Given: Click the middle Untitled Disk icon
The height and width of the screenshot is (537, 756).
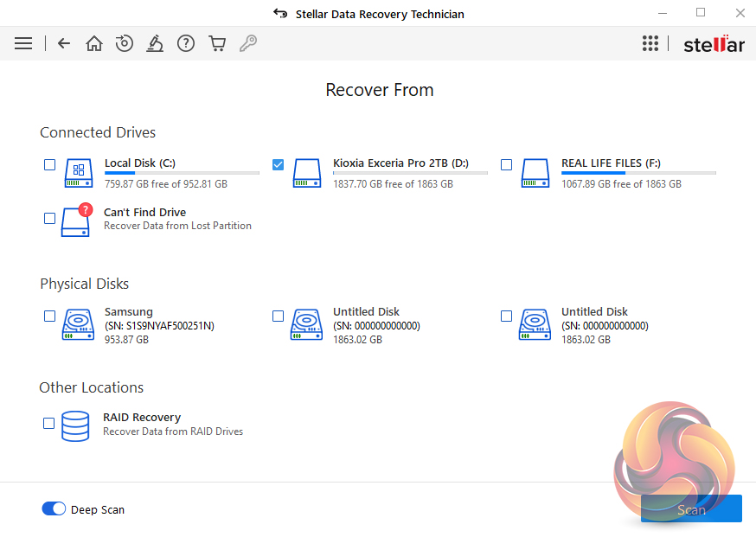Looking at the screenshot, I should 307,324.
